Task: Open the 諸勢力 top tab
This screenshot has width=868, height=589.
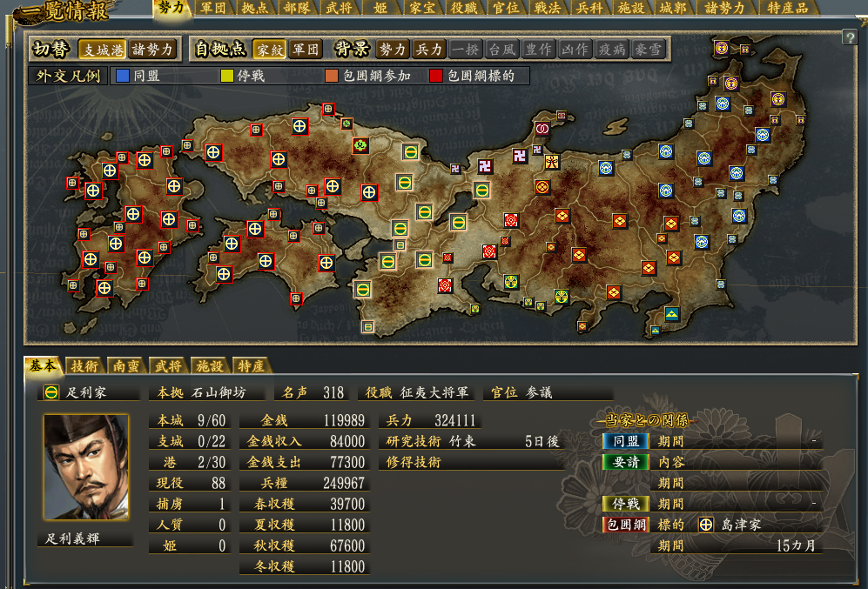Action: pyautogui.click(x=724, y=8)
